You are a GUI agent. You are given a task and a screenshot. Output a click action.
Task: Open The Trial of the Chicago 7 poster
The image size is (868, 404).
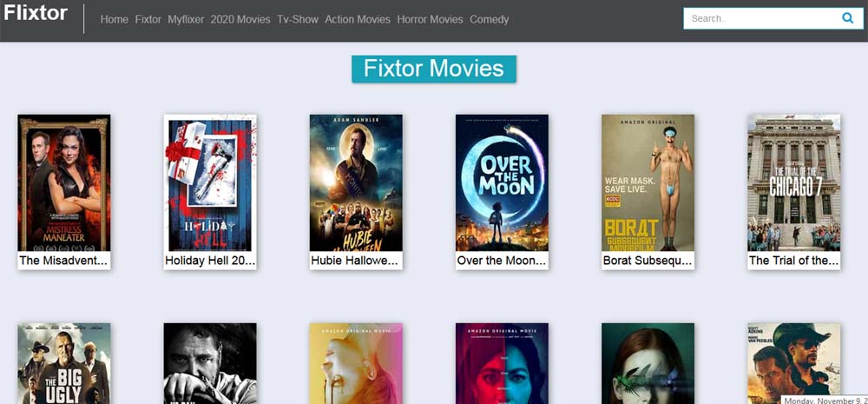click(x=794, y=182)
